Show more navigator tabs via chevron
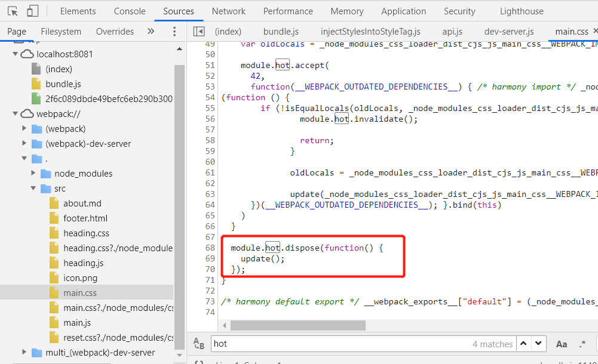 pyautogui.click(x=151, y=31)
